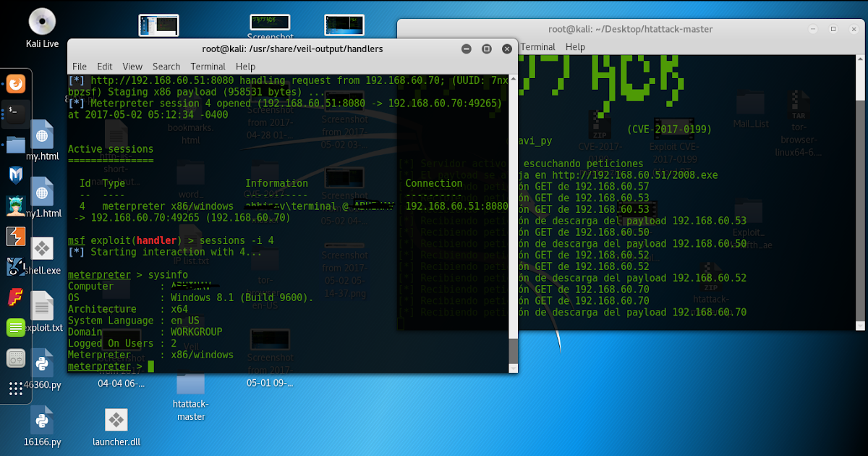868x456 pixels.
Task: Launch Burp Suite from the dock
Action: (16, 236)
